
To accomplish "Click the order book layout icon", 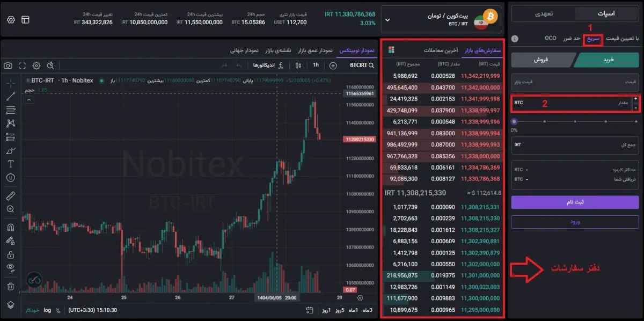I will [391, 50].
